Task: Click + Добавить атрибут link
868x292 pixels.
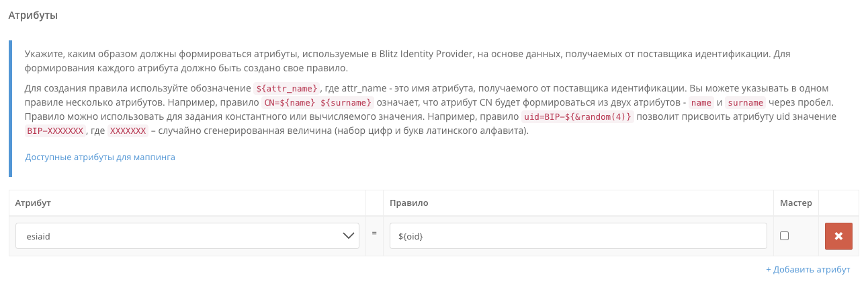Action: click(808, 269)
